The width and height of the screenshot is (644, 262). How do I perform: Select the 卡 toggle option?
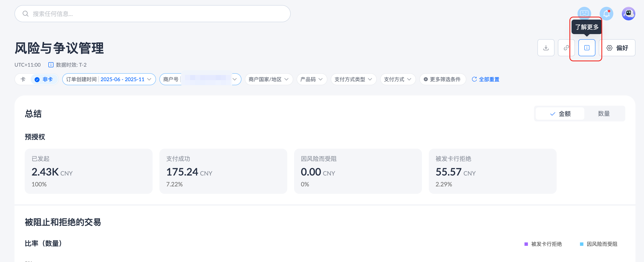[23, 79]
